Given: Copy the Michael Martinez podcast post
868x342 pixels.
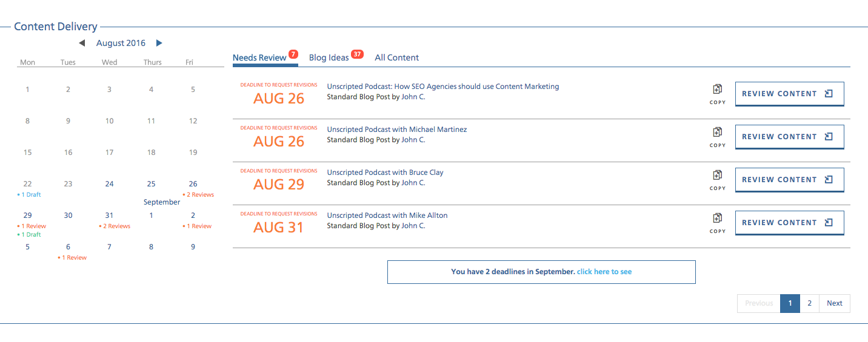Looking at the screenshot, I should [717, 137].
